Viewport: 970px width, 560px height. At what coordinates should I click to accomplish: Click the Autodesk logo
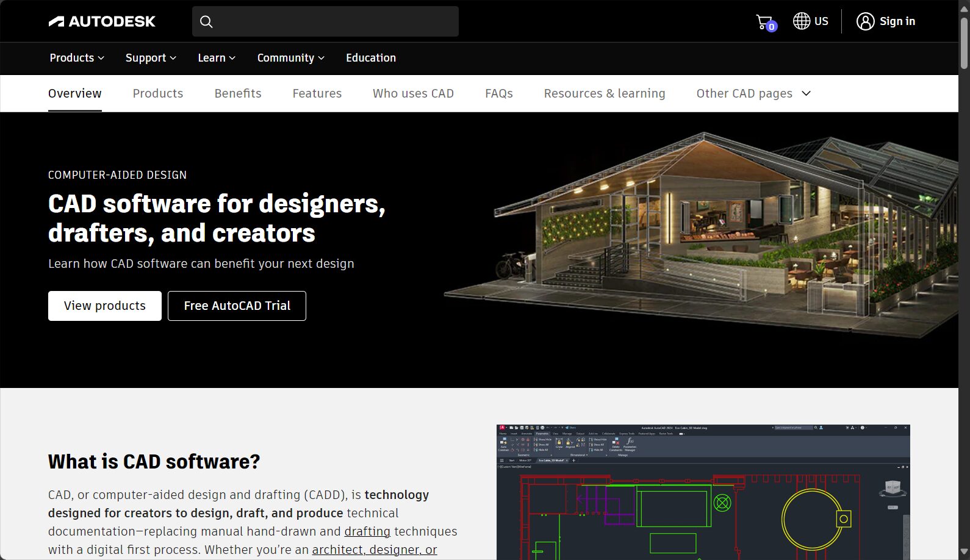[102, 21]
